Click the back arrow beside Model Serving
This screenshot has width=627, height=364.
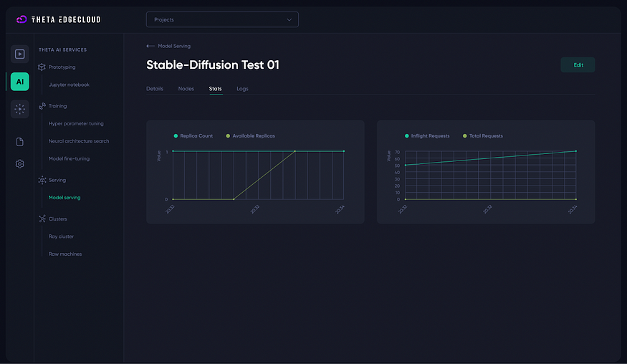point(150,46)
